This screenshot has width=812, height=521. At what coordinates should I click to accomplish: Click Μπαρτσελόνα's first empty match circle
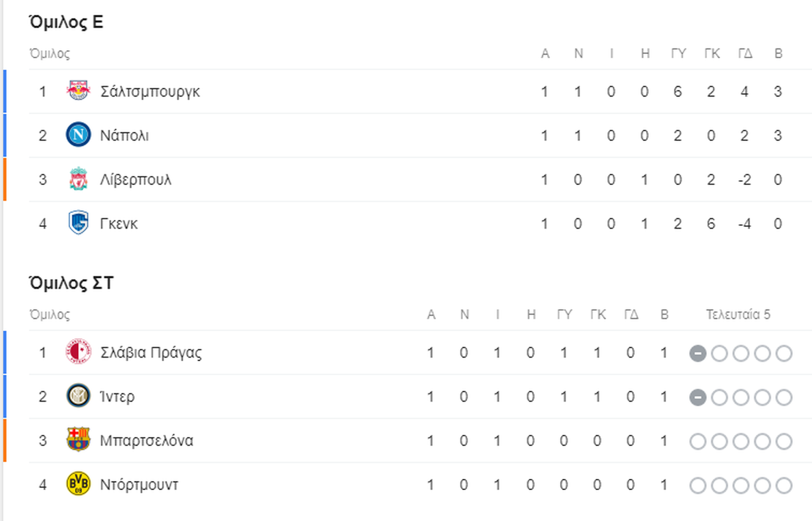(697, 441)
